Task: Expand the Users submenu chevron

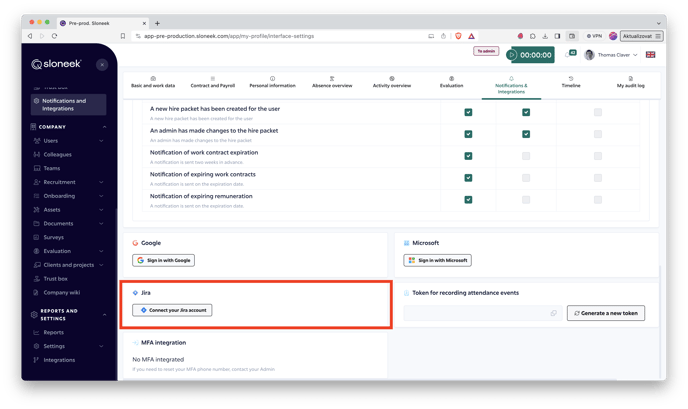Action: pyautogui.click(x=101, y=141)
